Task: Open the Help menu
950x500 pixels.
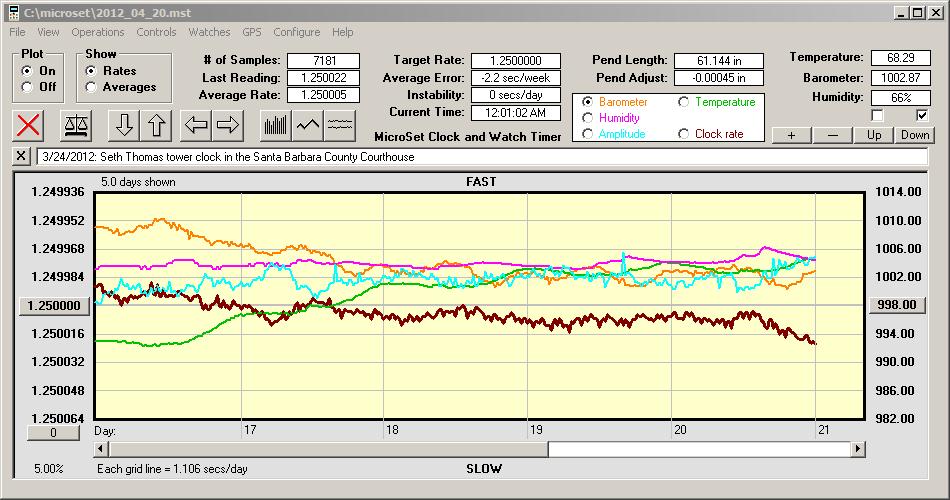Action: (342, 32)
